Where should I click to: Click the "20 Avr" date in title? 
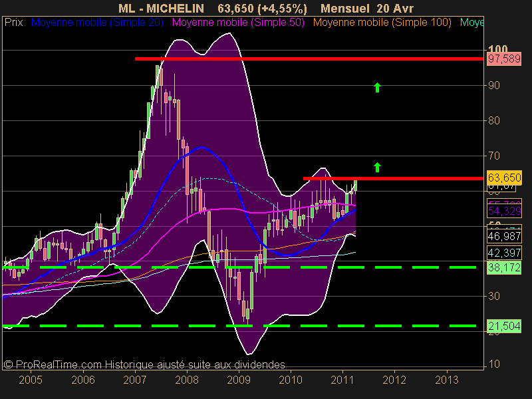[395, 9]
